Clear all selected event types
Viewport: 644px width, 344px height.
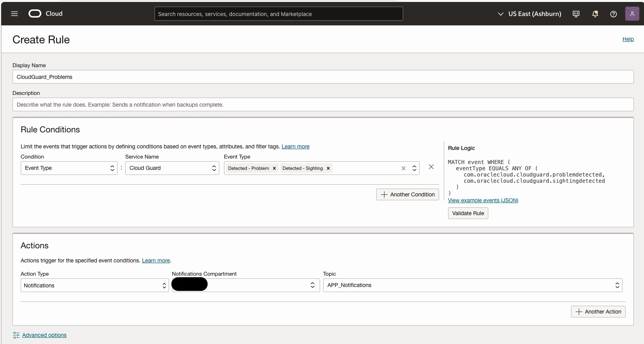click(x=404, y=168)
